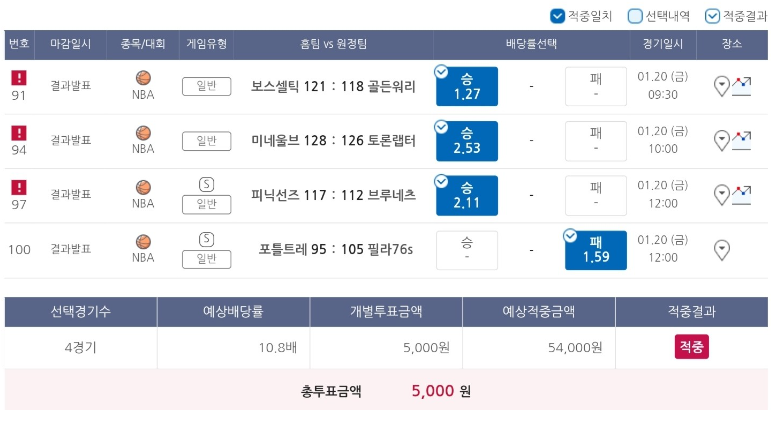Open the trend chart icon for game 97
771x427 pixels.
741,195
